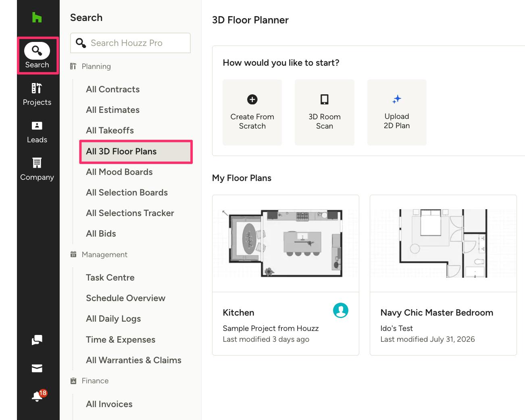Viewport: 525px width, 420px height.
Task: Open All Mood Boards
Action: tap(119, 172)
